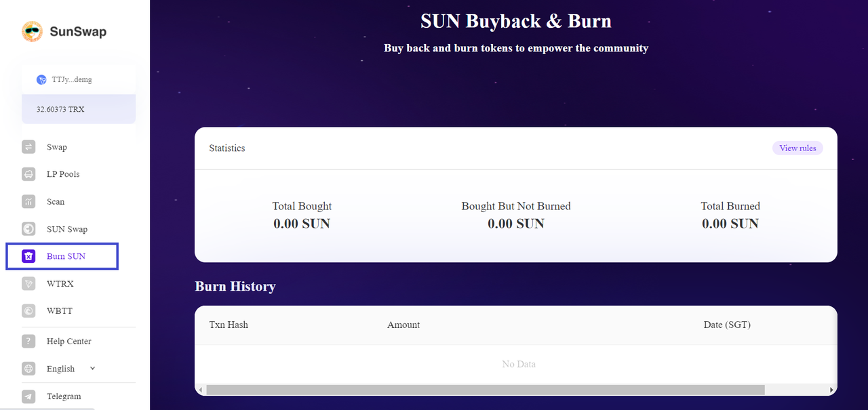Click the SunSwap sun logo icon
Image resolution: width=868 pixels, height=410 pixels.
pos(32,31)
